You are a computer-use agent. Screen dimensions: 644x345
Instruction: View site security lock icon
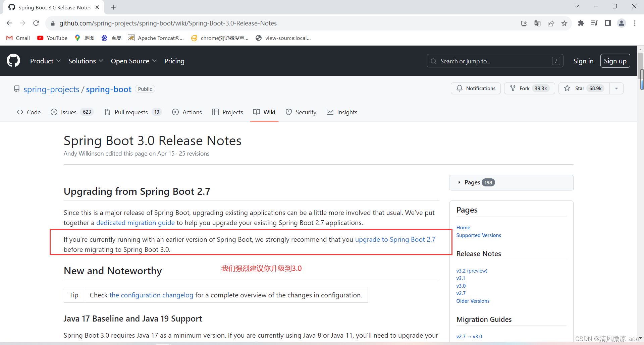pyautogui.click(x=53, y=23)
